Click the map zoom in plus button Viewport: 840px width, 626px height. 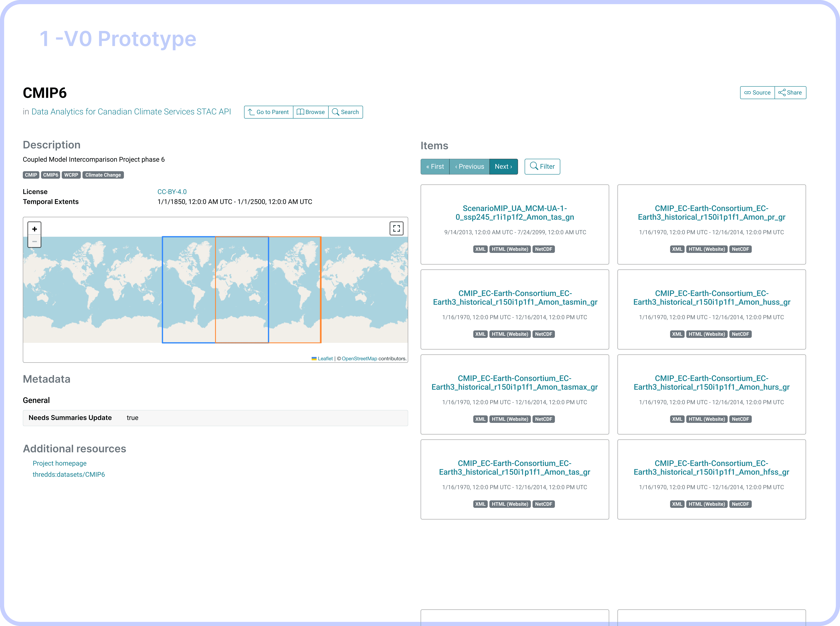(34, 229)
